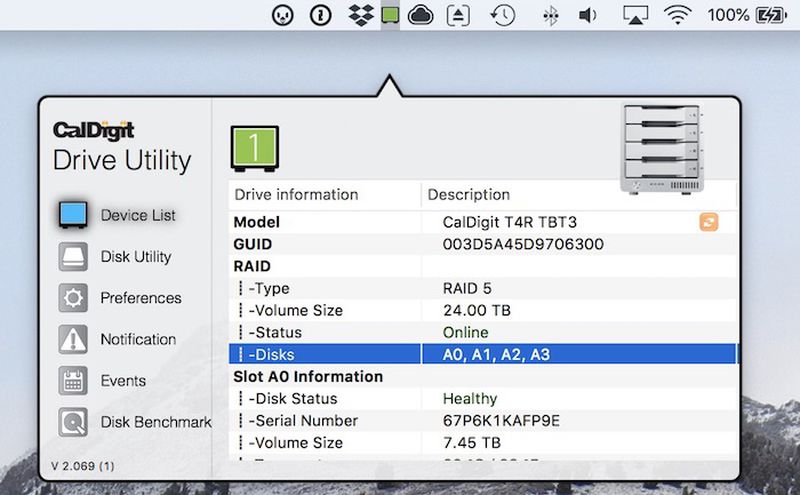Click the 100% battery percentage text

click(x=729, y=15)
